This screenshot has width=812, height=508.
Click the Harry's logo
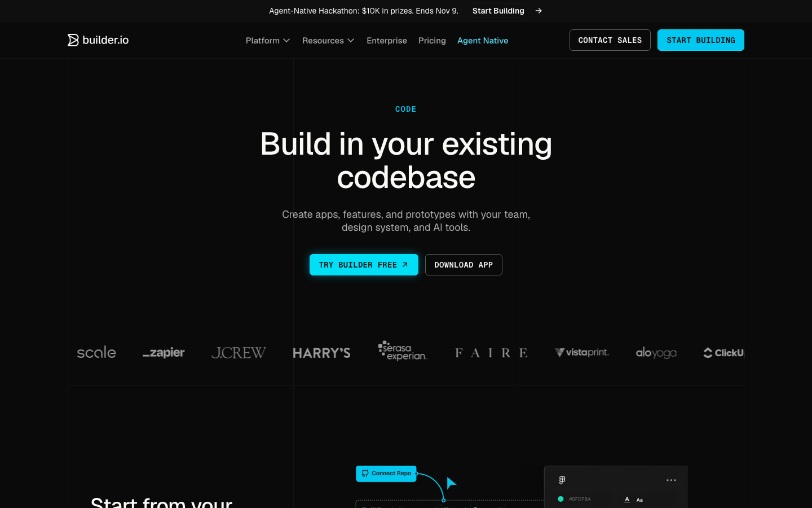pyautogui.click(x=321, y=353)
